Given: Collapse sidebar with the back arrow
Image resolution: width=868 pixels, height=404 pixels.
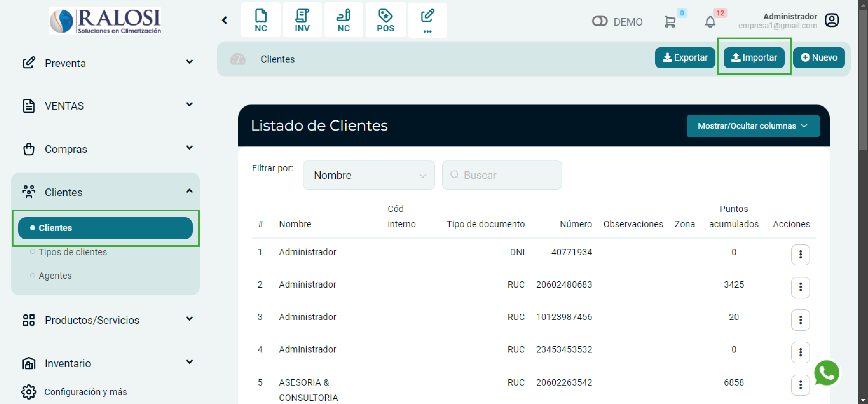Looking at the screenshot, I should coord(225,20).
